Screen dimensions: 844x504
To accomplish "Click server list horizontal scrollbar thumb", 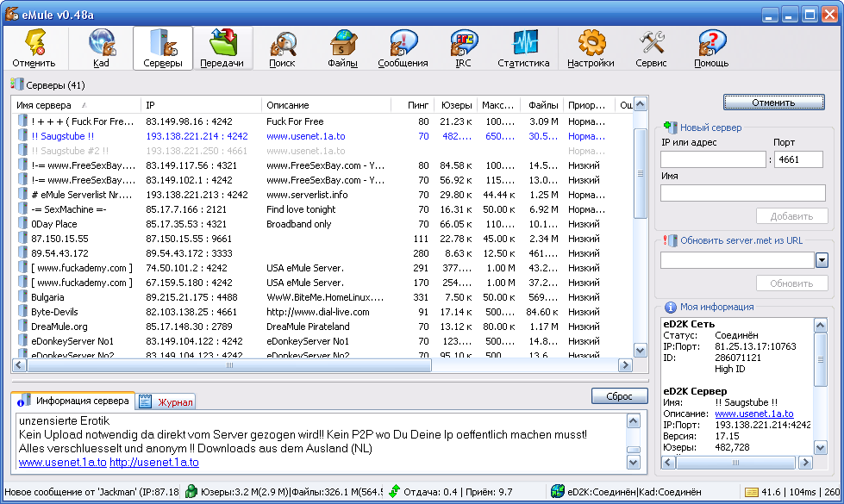I will click(229, 365).
